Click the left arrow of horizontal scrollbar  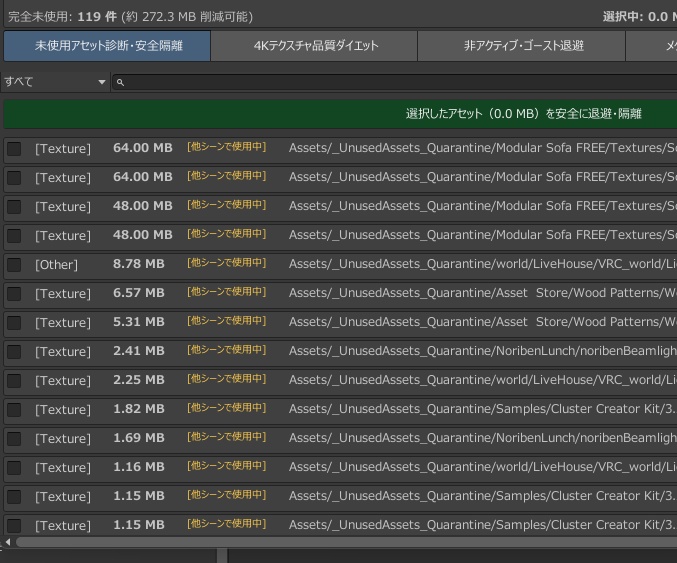[x=8, y=542]
